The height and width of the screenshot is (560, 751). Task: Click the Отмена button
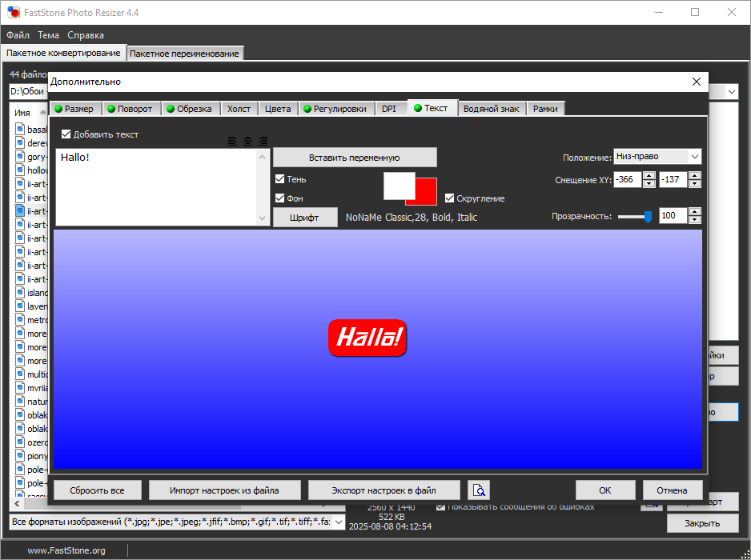coord(672,490)
